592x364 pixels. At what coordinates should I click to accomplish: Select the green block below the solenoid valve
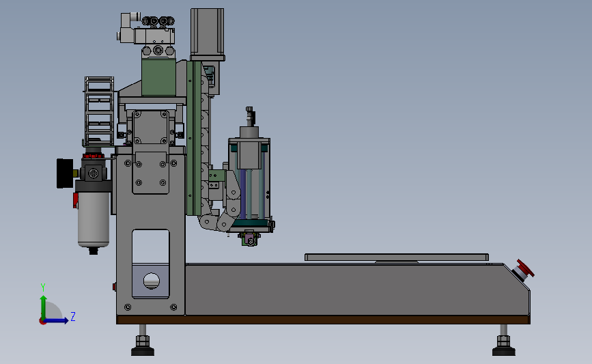pos(158,77)
